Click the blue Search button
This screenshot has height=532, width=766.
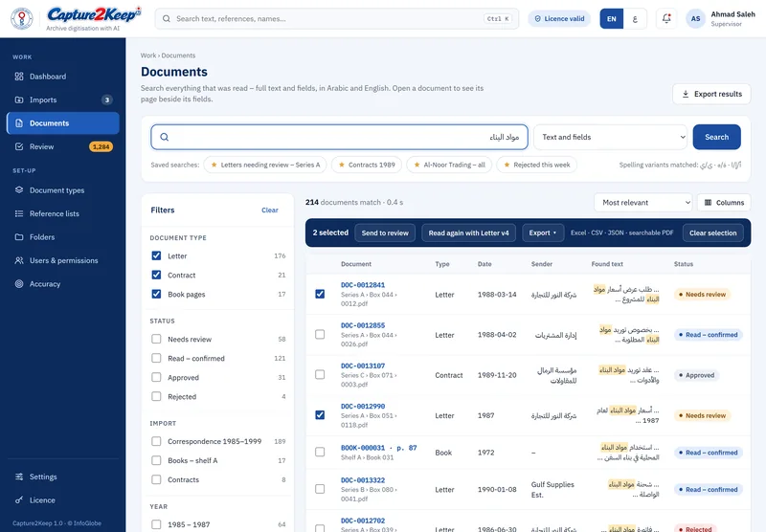coord(716,137)
